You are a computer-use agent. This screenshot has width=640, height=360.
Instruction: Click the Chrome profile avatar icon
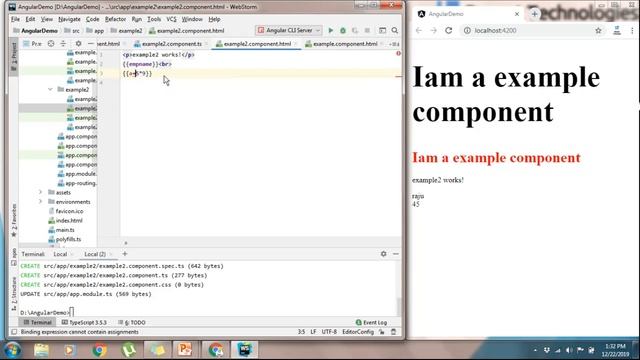pos(617,31)
